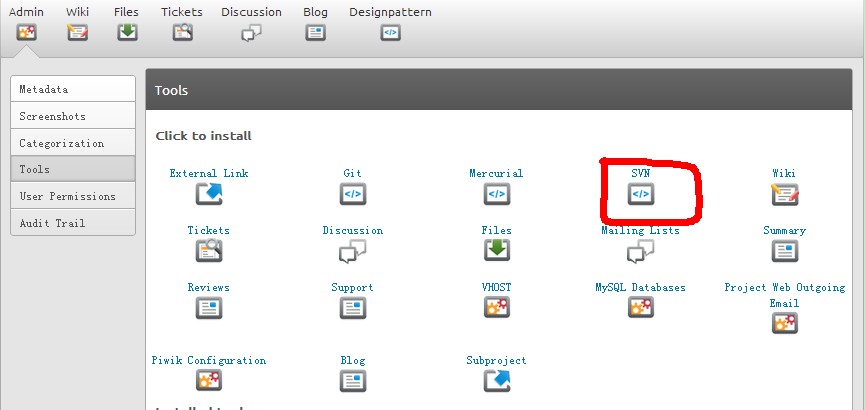865x410 pixels.
Task: Install the Git repository tool icon
Action: click(353, 194)
